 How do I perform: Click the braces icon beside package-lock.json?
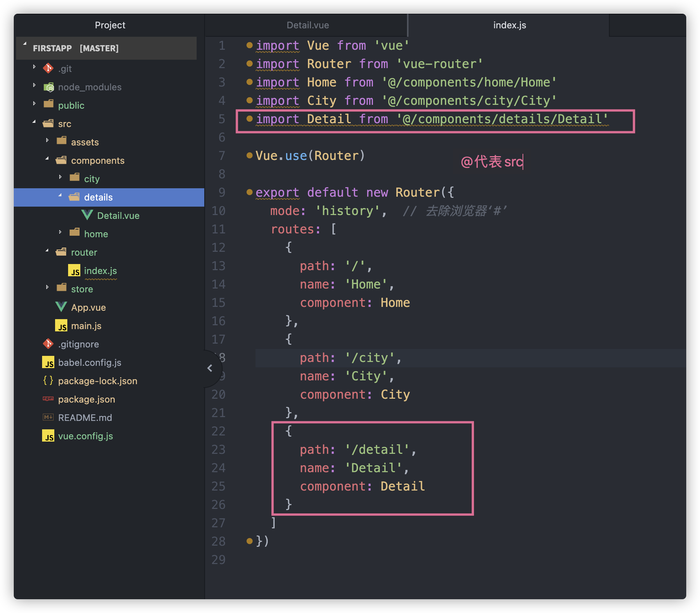pyautogui.click(x=48, y=380)
